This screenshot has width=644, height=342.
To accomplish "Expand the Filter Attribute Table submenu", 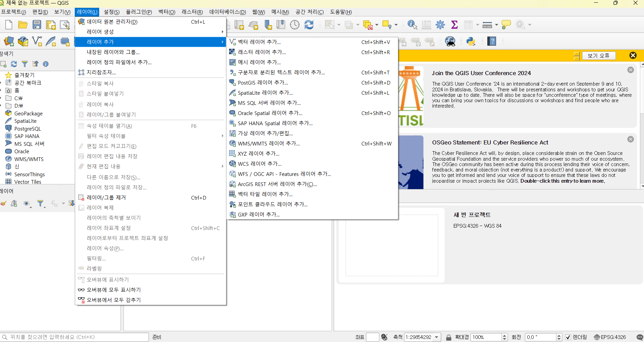I will [222, 136].
